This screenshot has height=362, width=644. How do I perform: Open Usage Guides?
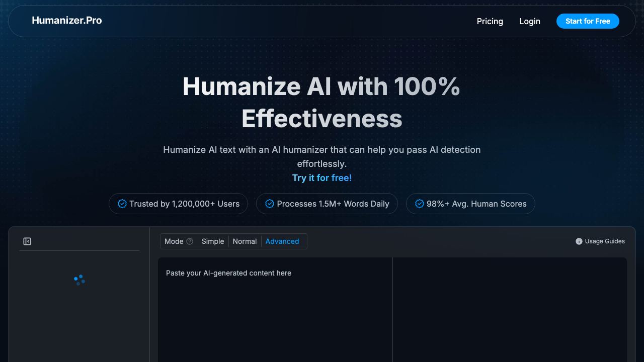click(600, 241)
